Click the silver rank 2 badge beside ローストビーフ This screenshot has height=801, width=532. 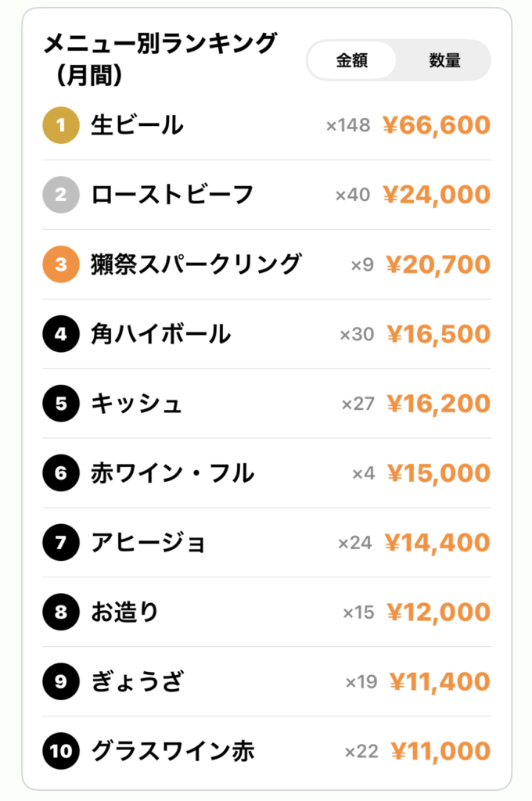tap(60, 195)
